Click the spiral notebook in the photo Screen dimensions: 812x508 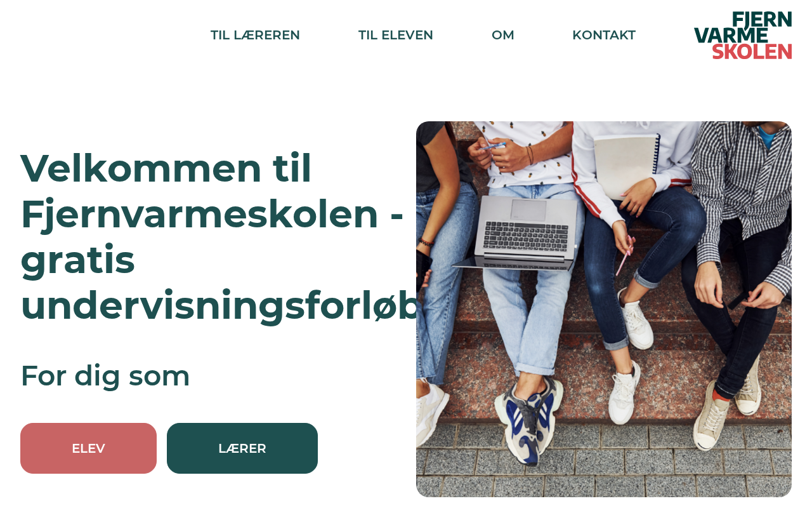(625, 165)
